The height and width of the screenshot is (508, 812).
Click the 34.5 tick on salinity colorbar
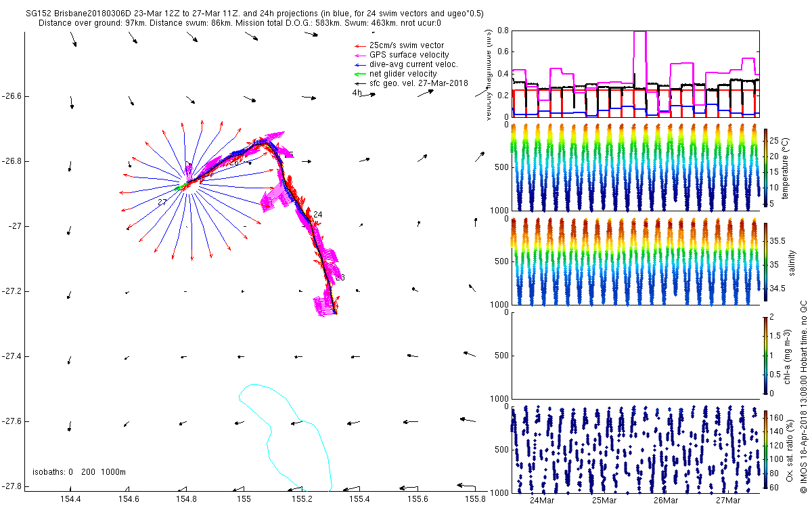pyautogui.click(x=777, y=289)
